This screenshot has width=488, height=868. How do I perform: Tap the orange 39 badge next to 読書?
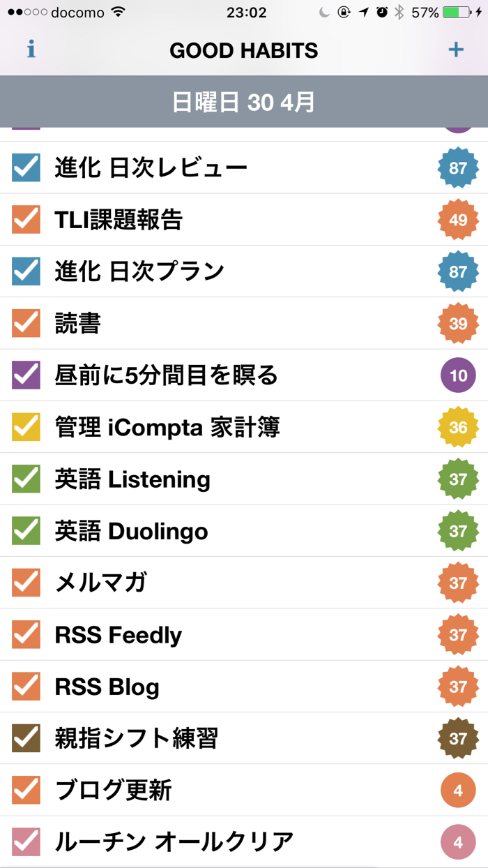458,323
